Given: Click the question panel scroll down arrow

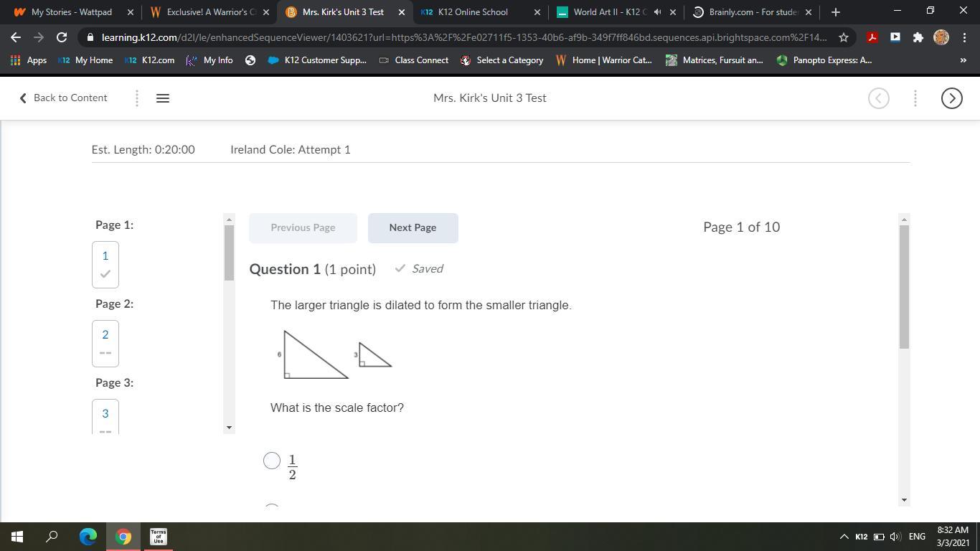Looking at the screenshot, I should (904, 500).
